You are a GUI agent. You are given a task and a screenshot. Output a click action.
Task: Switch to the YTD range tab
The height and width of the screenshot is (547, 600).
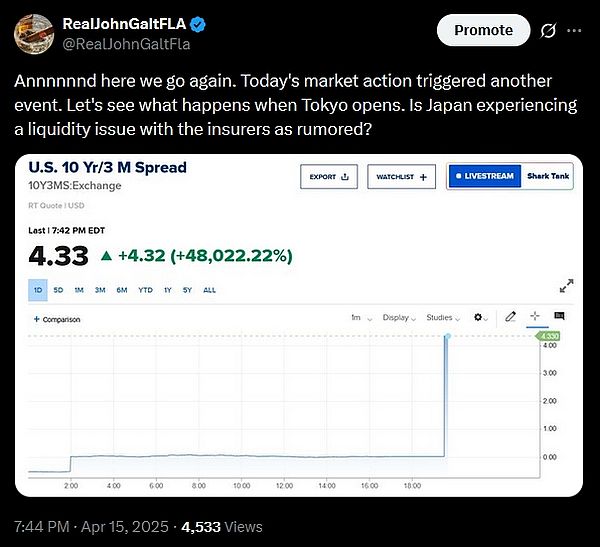[x=145, y=289]
